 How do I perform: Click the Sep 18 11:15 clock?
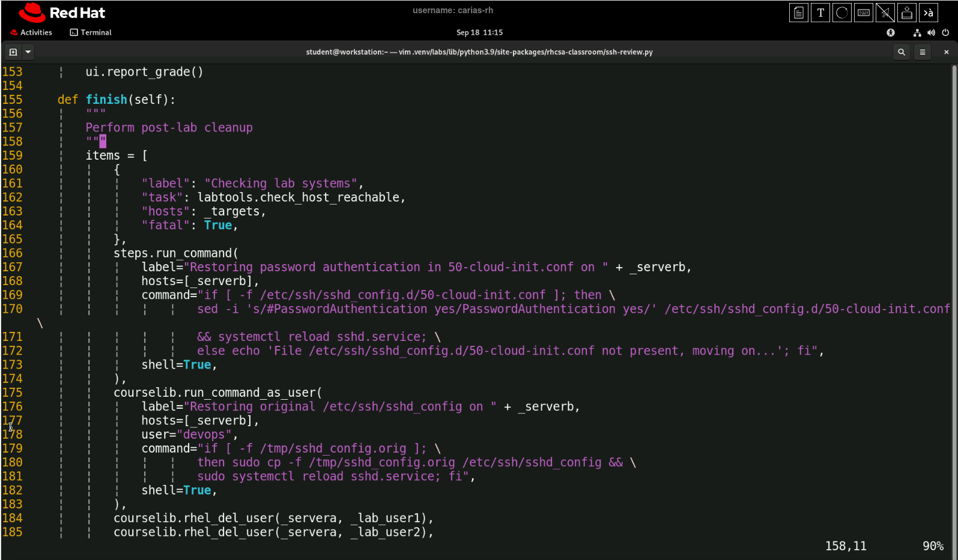pos(479,32)
